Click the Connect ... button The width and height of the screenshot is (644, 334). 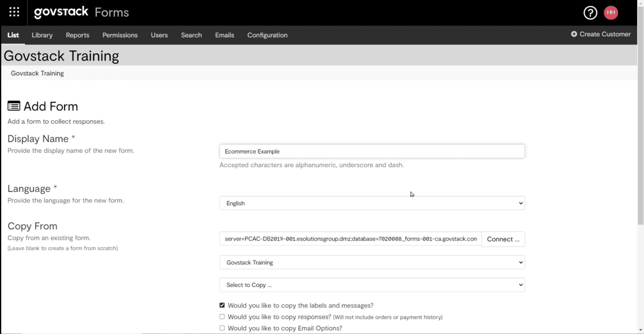click(503, 239)
